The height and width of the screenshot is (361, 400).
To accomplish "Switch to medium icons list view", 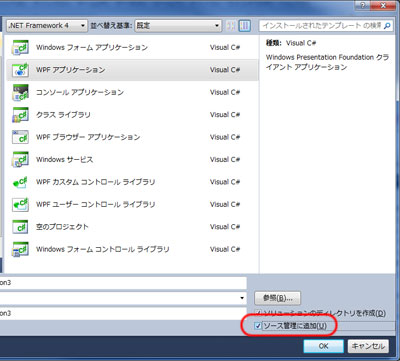I will (x=245, y=26).
